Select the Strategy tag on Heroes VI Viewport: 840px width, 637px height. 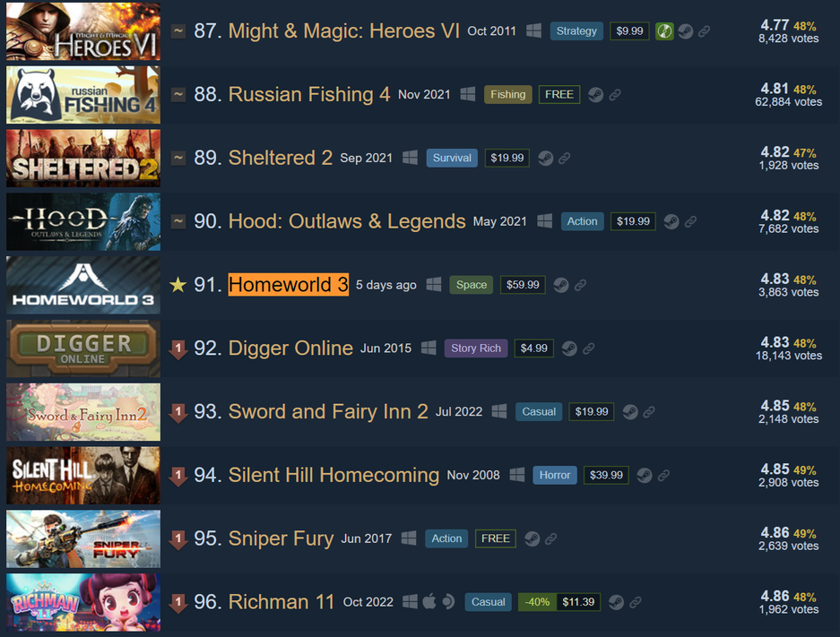click(576, 31)
